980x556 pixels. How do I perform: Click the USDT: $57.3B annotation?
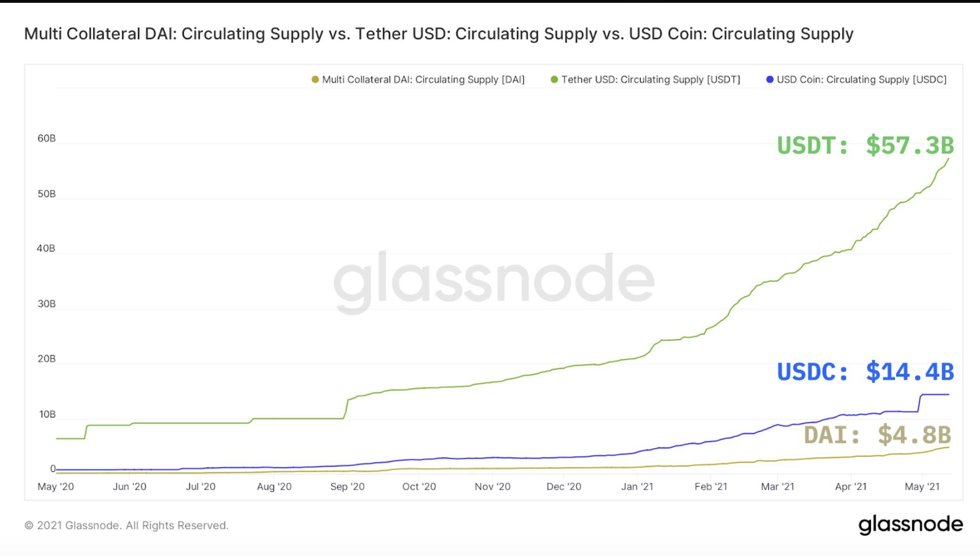(866, 145)
